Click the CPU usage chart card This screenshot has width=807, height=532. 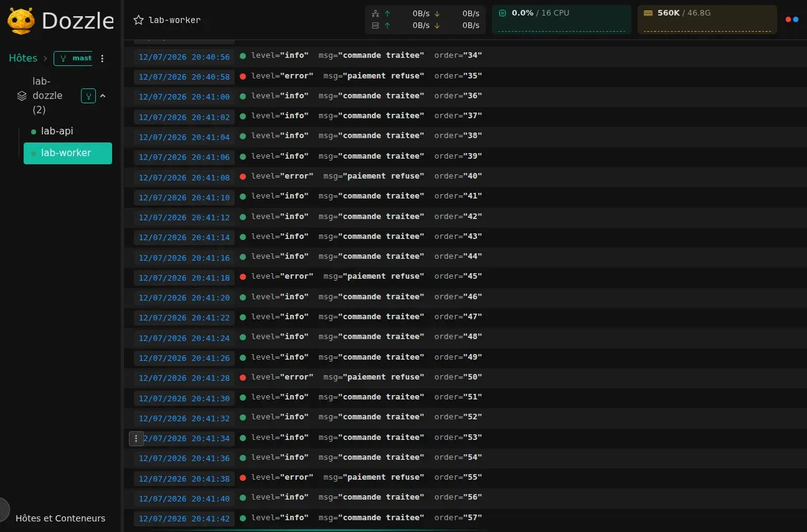(562, 19)
